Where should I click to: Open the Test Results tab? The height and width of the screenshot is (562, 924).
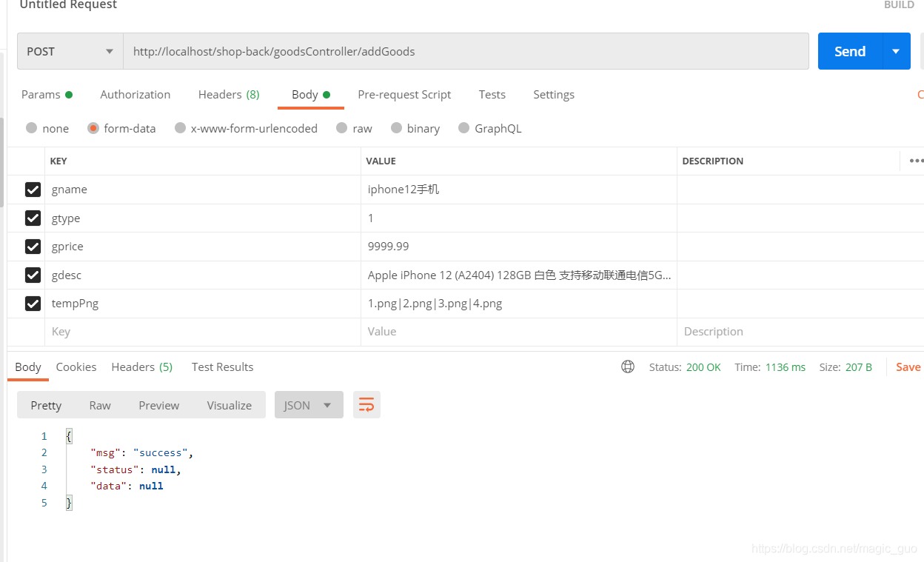click(222, 367)
